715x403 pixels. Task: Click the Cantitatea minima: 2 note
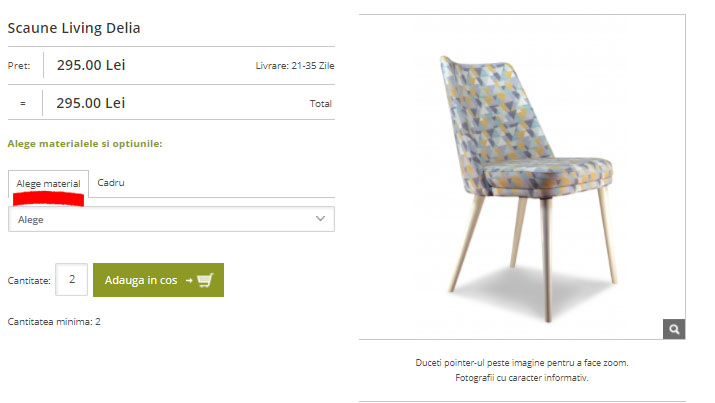tap(54, 321)
